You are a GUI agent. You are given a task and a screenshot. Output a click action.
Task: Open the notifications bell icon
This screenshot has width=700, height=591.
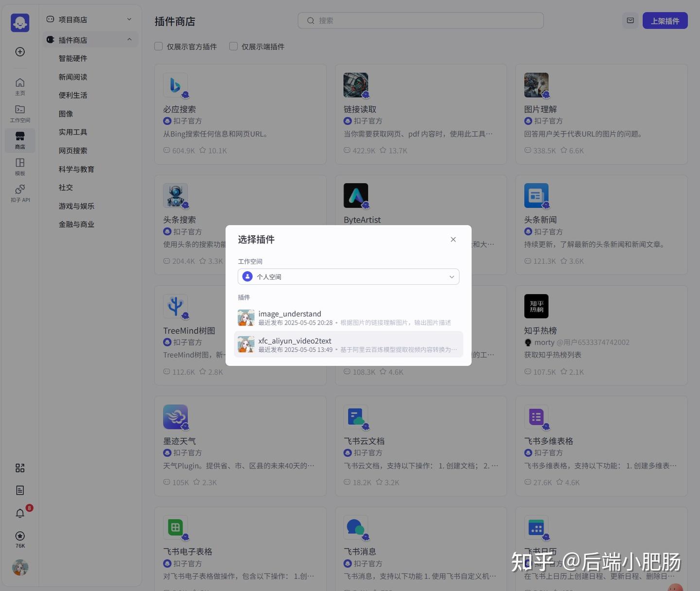pos(20,513)
